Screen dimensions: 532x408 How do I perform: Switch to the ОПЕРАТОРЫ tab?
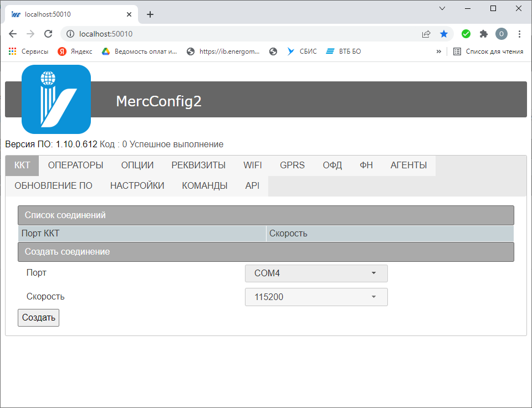76,166
